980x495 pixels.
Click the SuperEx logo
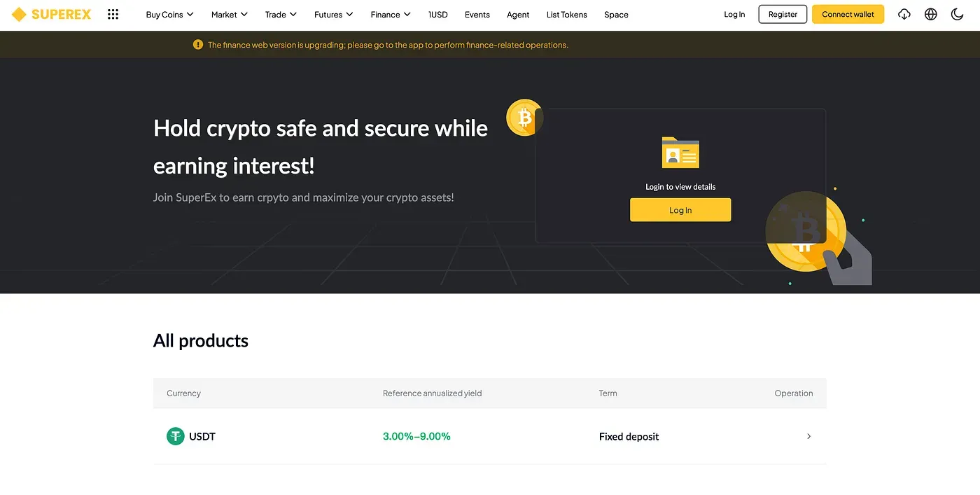tap(51, 14)
